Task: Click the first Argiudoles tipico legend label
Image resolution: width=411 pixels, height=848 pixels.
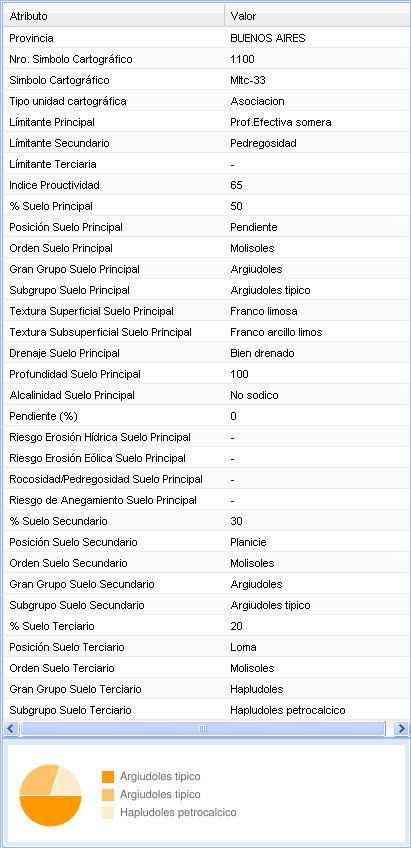Action: [x=160, y=777]
